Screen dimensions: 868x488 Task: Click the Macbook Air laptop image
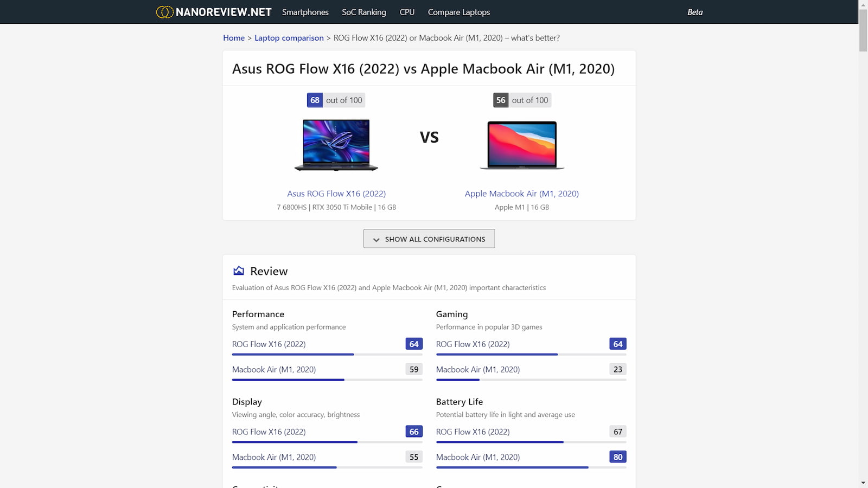pyautogui.click(x=522, y=145)
